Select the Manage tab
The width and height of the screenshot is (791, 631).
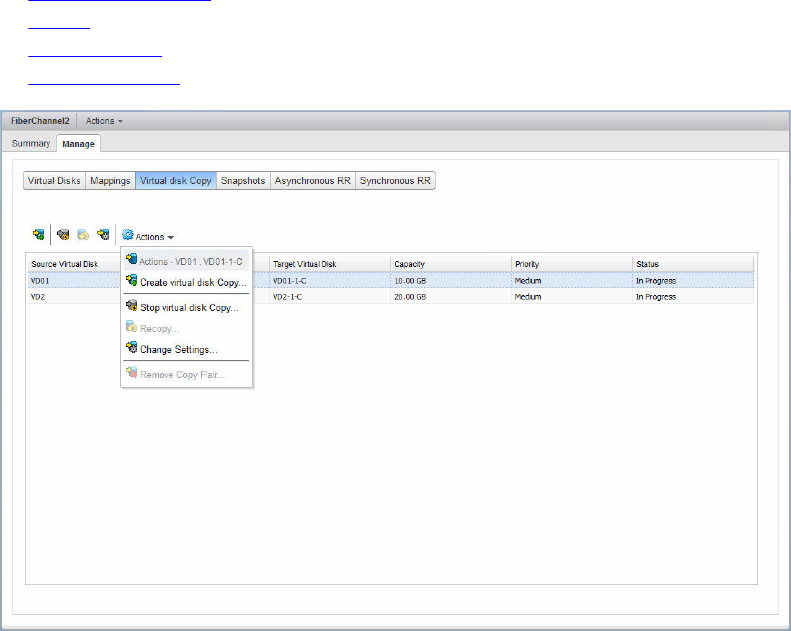point(78,144)
